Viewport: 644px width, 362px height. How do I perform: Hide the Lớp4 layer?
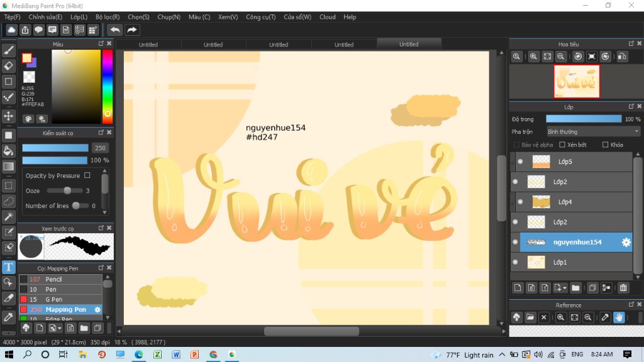[x=520, y=202]
